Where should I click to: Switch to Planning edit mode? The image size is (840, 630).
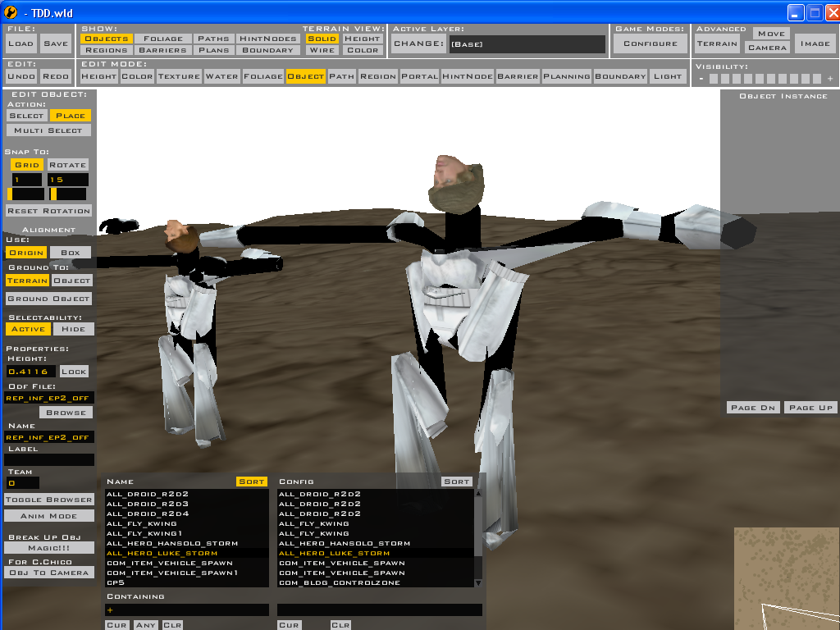tap(567, 76)
